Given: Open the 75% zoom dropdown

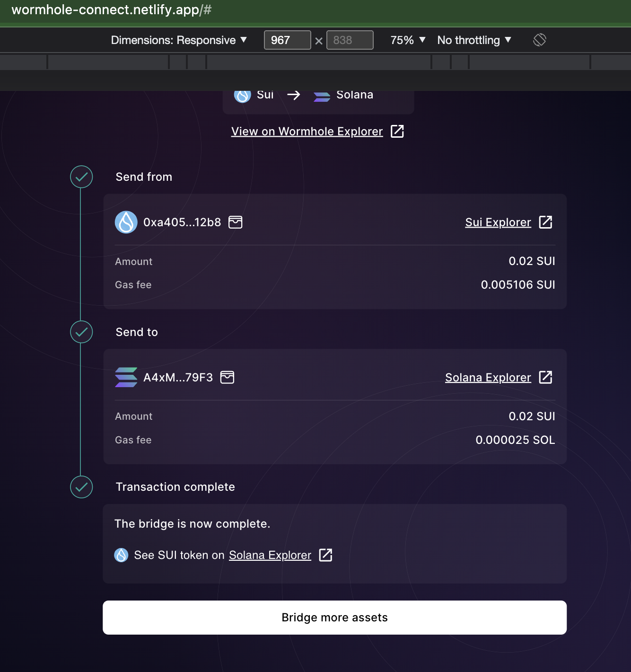Looking at the screenshot, I should [x=407, y=40].
